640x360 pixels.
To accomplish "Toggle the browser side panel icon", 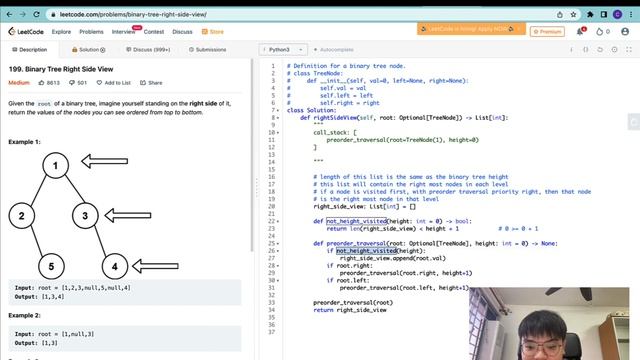I will 604,14.
